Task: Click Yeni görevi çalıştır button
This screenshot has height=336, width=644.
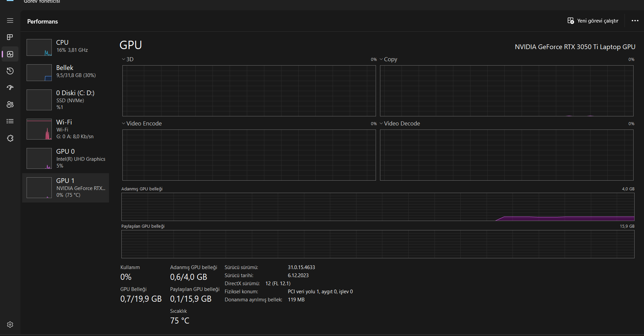Action: [x=593, y=21]
